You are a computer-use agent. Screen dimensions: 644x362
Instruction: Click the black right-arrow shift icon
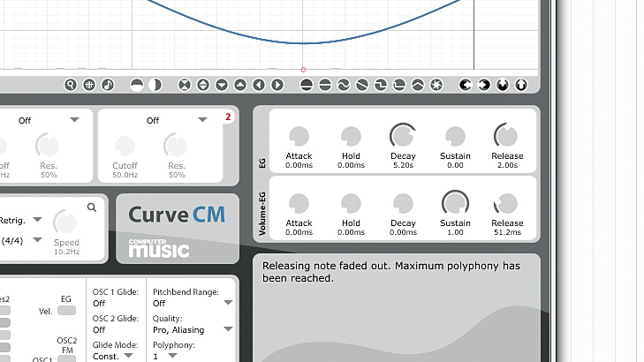point(484,85)
